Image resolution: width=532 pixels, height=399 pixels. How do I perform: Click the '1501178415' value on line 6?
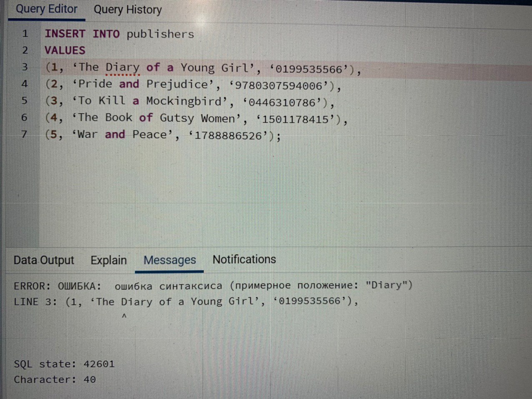296,119
